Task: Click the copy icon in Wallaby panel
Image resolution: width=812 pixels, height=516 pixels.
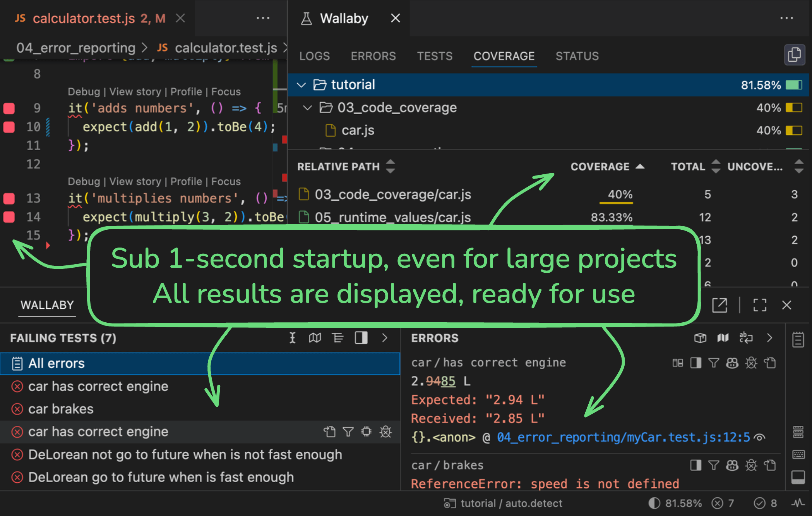Action: point(794,55)
